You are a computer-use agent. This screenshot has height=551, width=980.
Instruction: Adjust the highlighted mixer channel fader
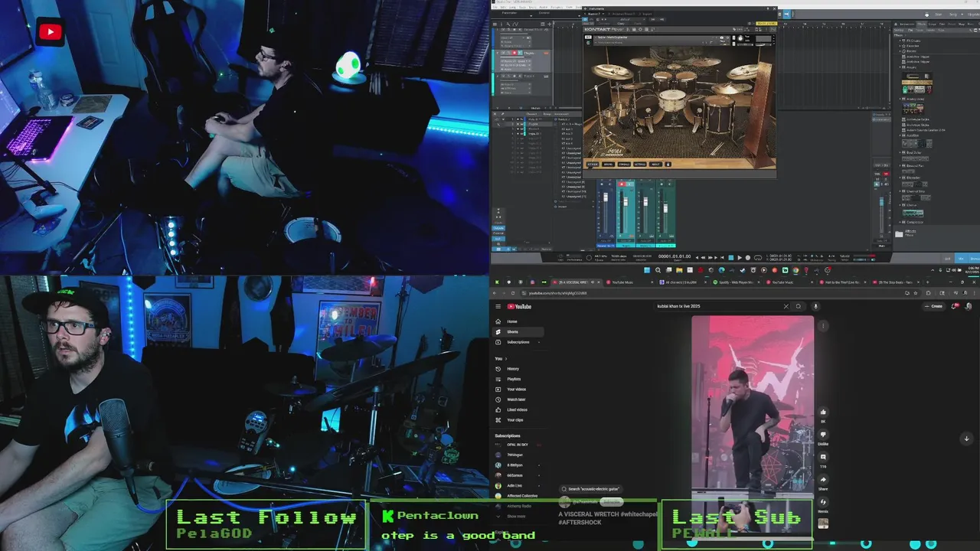[x=626, y=201]
